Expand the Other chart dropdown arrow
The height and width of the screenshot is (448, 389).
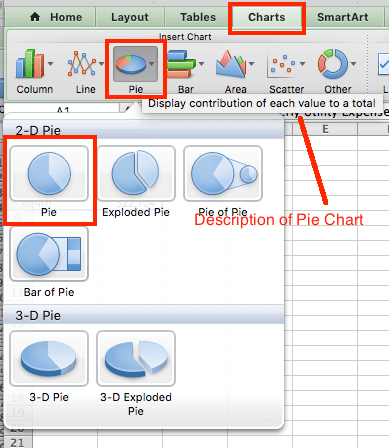(353, 63)
